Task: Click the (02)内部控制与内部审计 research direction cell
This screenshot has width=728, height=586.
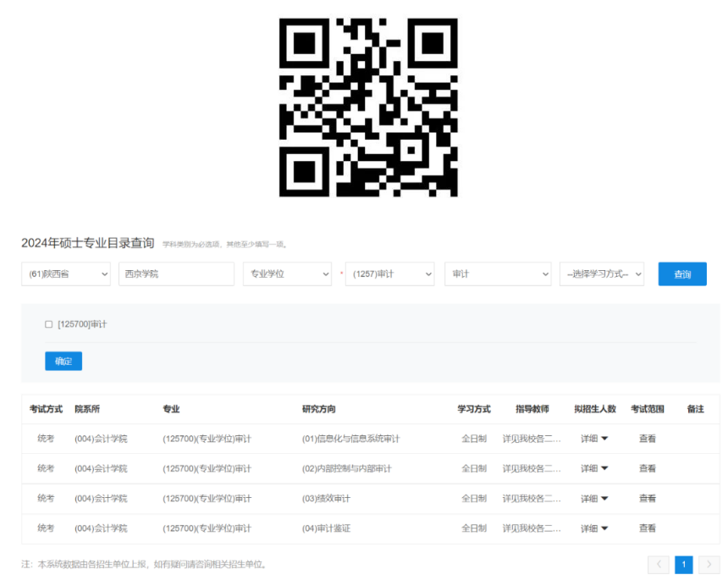Action: pyautogui.click(x=347, y=468)
